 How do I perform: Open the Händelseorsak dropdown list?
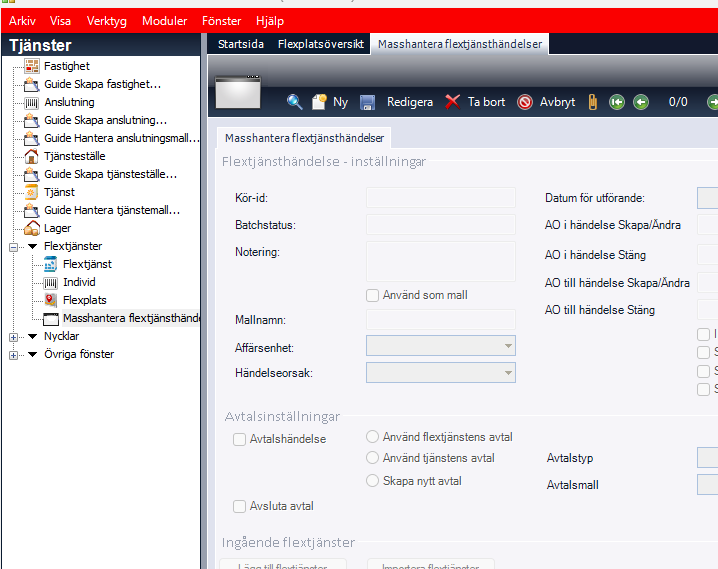point(441,373)
